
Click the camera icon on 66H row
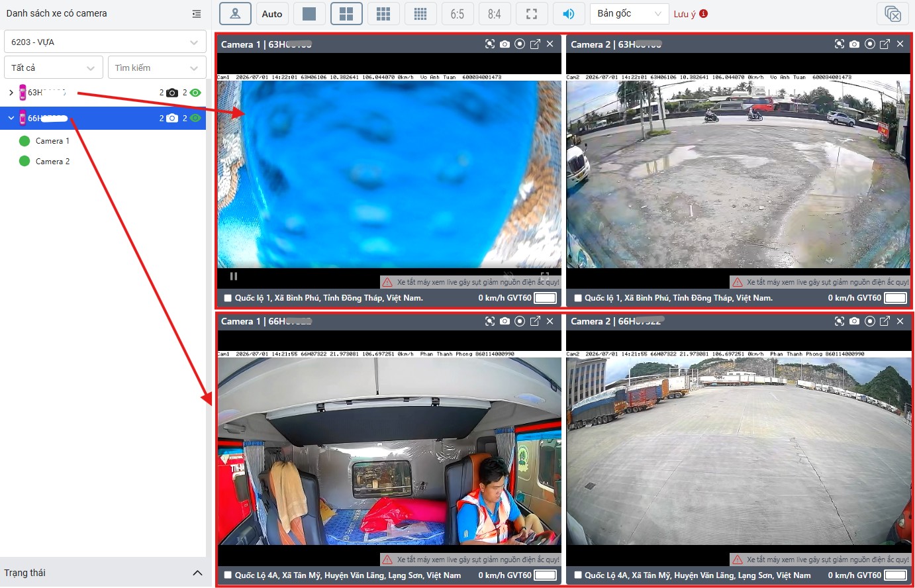point(172,119)
